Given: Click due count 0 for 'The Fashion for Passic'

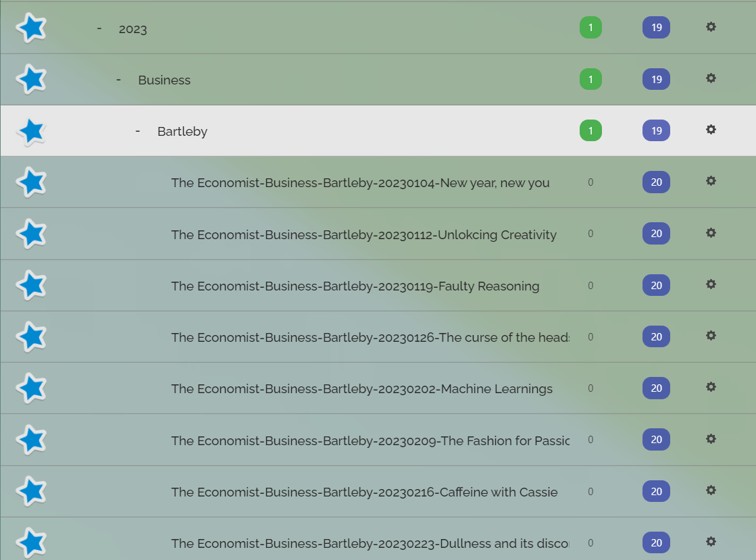Looking at the screenshot, I should pyautogui.click(x=590, y=440).
